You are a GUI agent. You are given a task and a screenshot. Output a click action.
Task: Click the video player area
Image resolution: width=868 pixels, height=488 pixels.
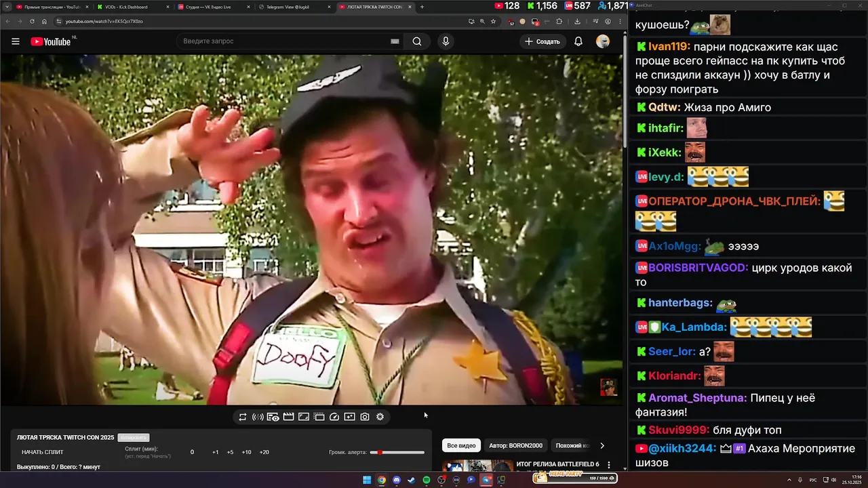click(x=311, y=229)
